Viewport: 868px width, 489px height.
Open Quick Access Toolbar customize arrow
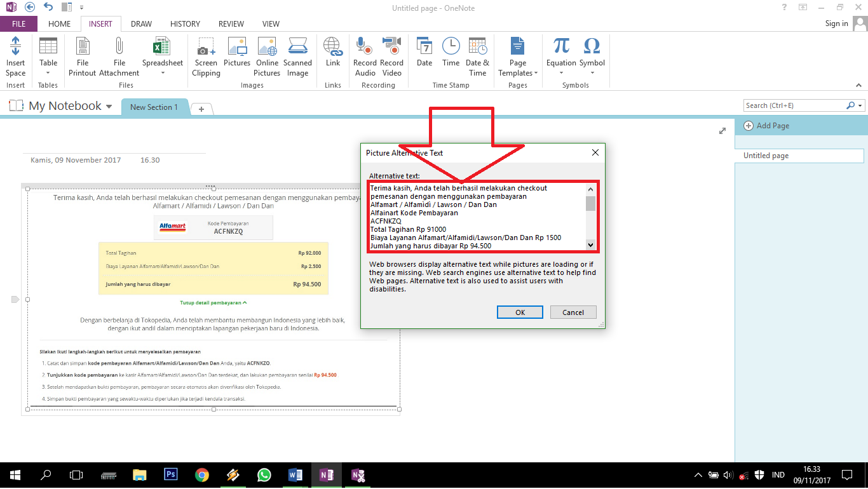[82, 8]
